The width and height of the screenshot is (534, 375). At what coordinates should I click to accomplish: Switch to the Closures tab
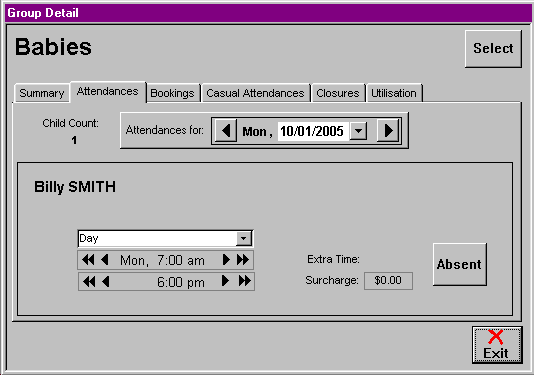(x=338, y=93)
